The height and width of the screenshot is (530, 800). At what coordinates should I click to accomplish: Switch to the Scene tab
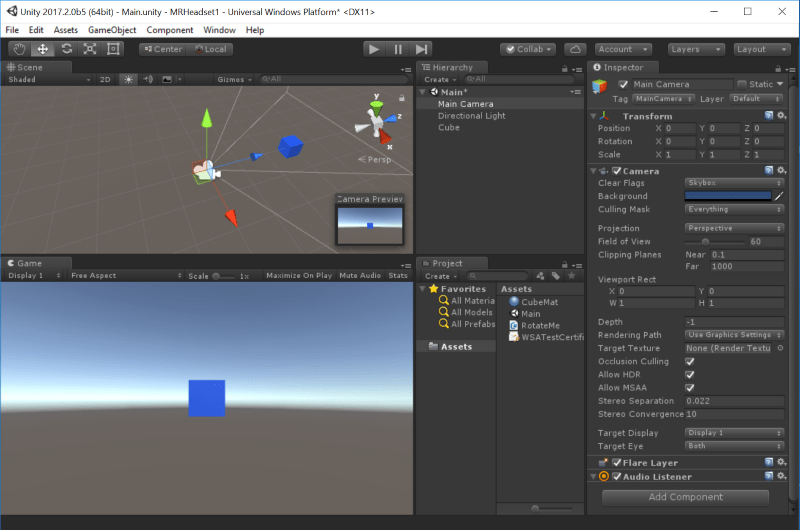36,67
